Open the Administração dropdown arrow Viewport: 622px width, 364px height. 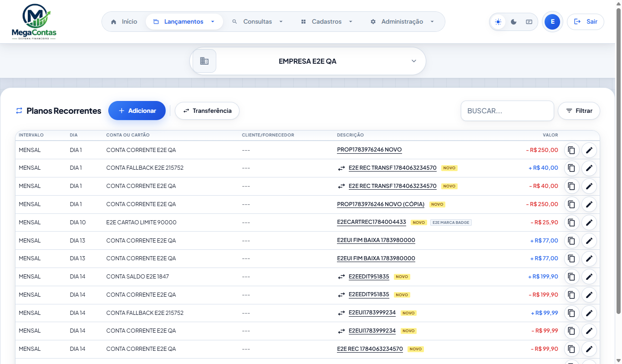(432, 21)
